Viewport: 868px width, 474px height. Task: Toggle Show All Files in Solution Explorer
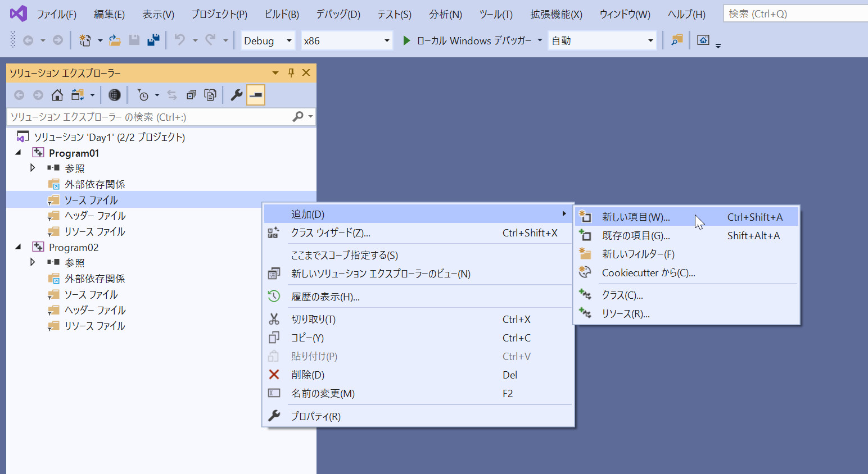(210, 95)
